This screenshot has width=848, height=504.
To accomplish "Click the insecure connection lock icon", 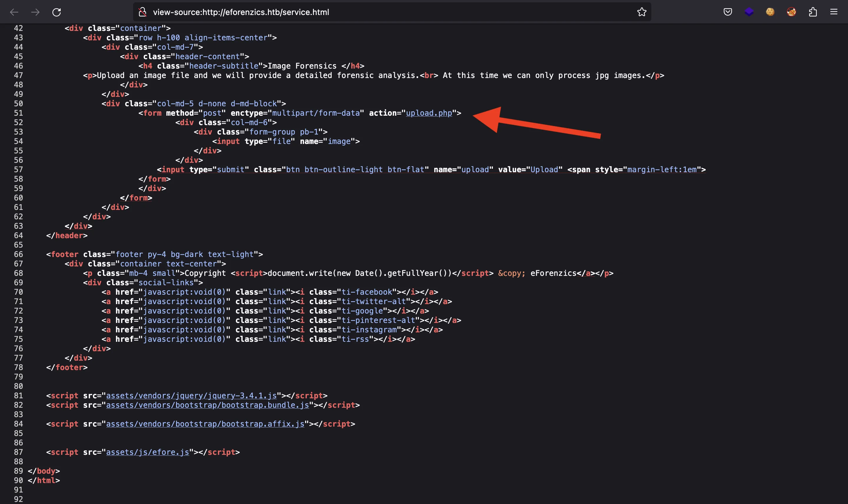I will (142, 12).
